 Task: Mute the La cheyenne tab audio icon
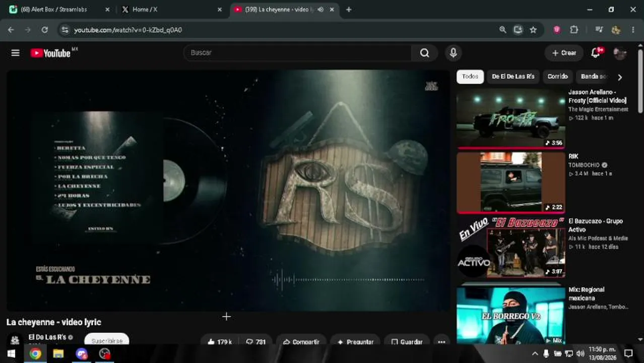(x=320, y=10)
